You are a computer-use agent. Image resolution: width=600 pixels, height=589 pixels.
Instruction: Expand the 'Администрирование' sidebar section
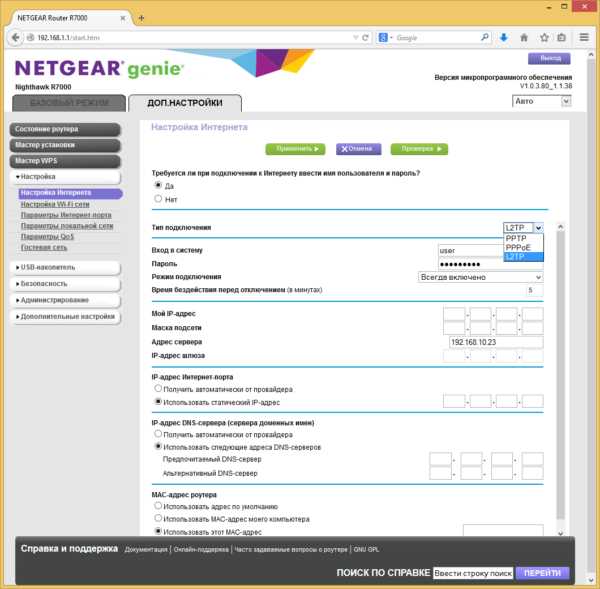(x=65, y=300)
